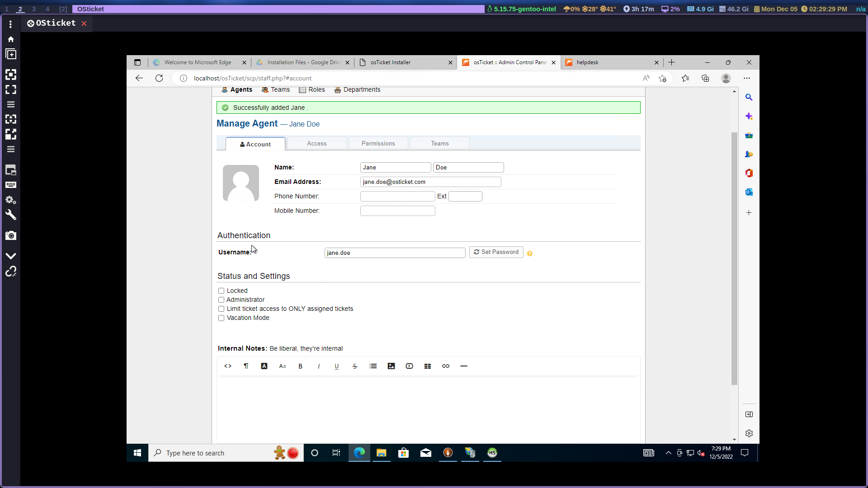Switch to the Access tab
This screenshot has height=488, width=868.
316,143
